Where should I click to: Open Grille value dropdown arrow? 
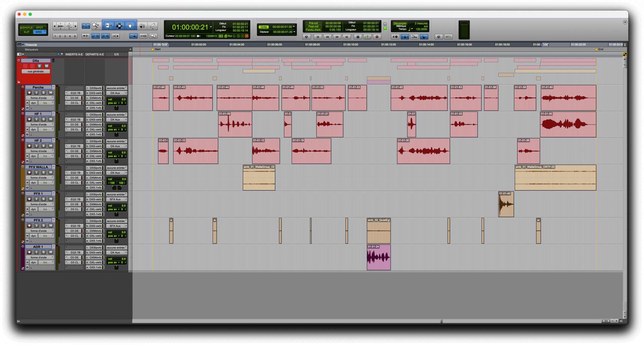294,27
